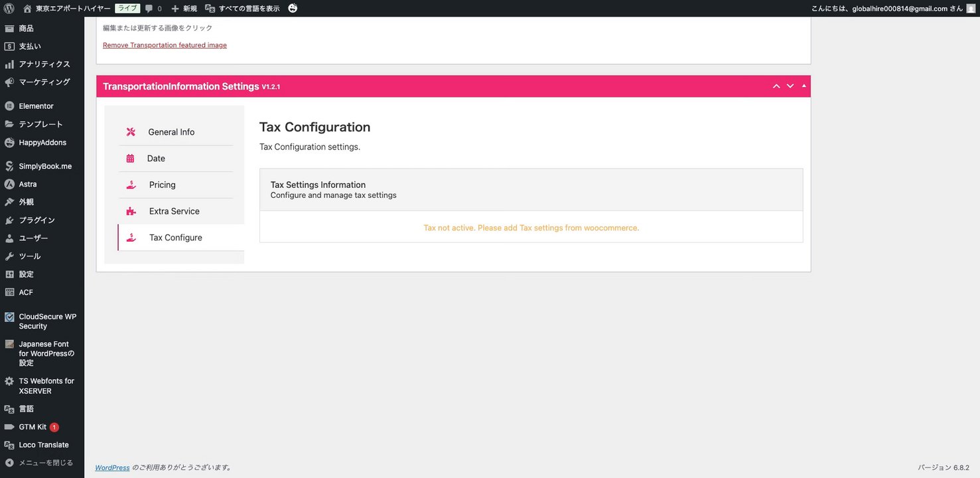
Task: Click the GTM Kit notification badge
Action: 54,427
